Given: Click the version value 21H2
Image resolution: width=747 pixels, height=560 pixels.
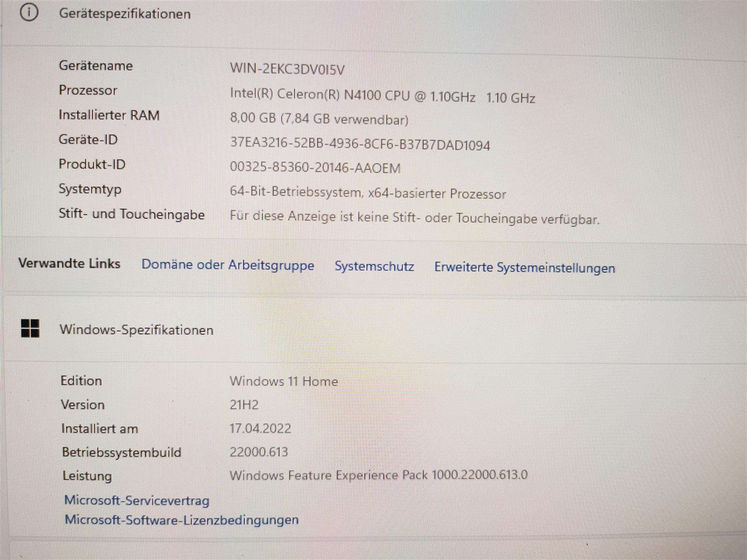Looking at the screenshot, I should tap(244, 404).
